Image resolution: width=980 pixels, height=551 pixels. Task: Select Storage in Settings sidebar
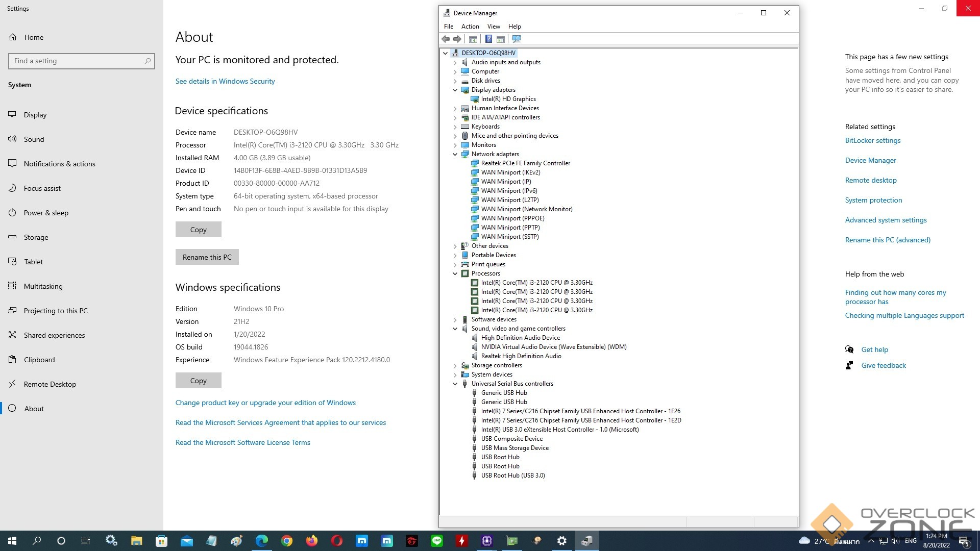click(x=36, y=237)
